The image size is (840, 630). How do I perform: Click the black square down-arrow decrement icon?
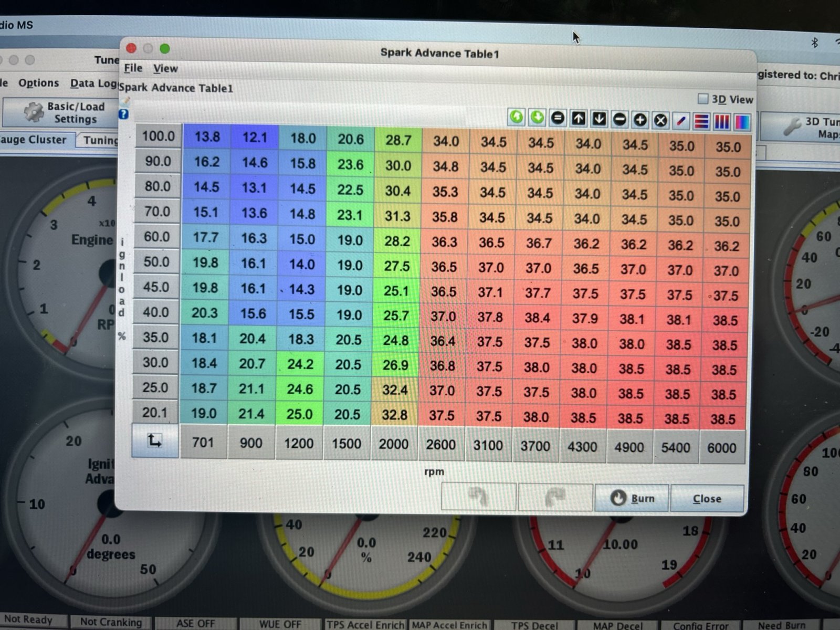pyautogui.click(x=599, y=119)
